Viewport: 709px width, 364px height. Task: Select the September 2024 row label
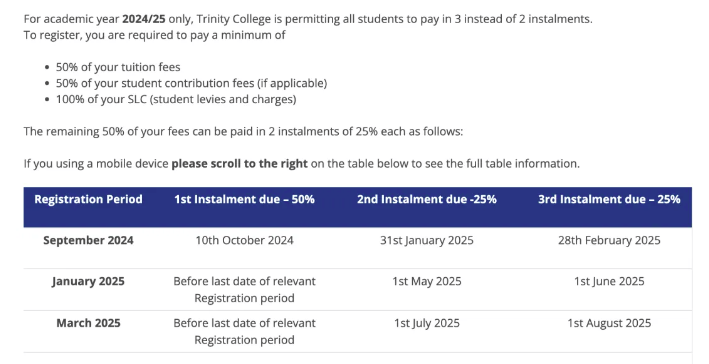click(88, 240)
